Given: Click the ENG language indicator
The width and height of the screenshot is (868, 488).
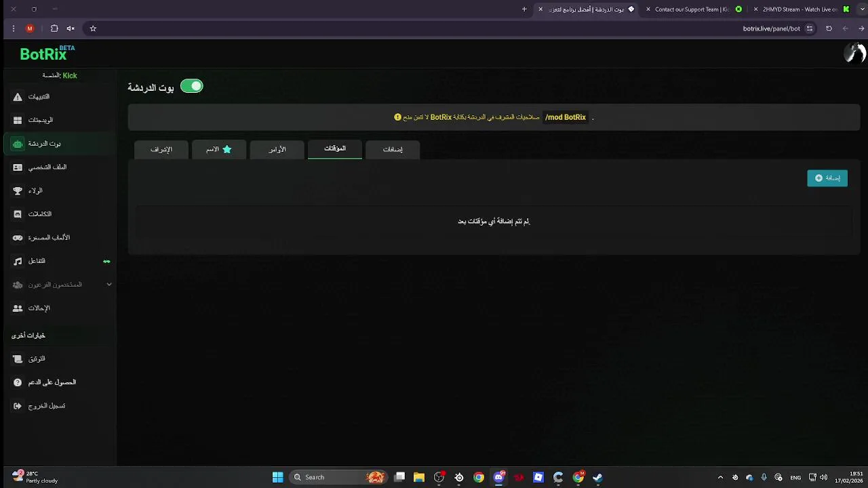Looking at the screenshot, I should point(795,477).
